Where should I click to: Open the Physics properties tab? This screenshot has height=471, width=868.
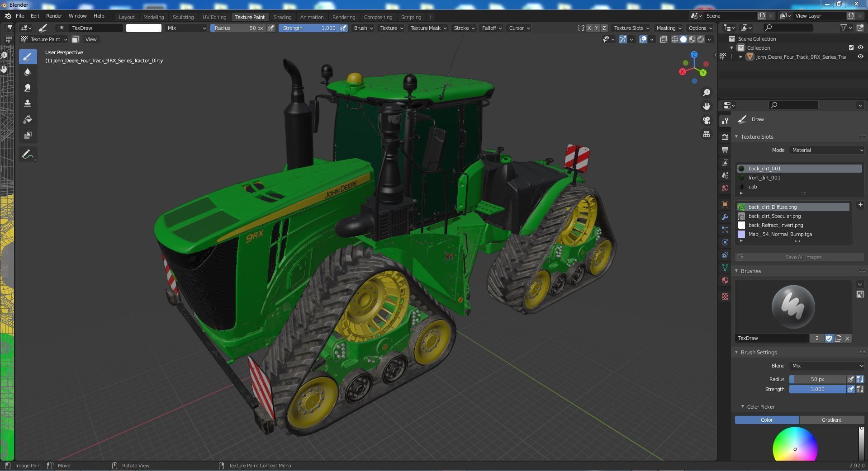725,242
